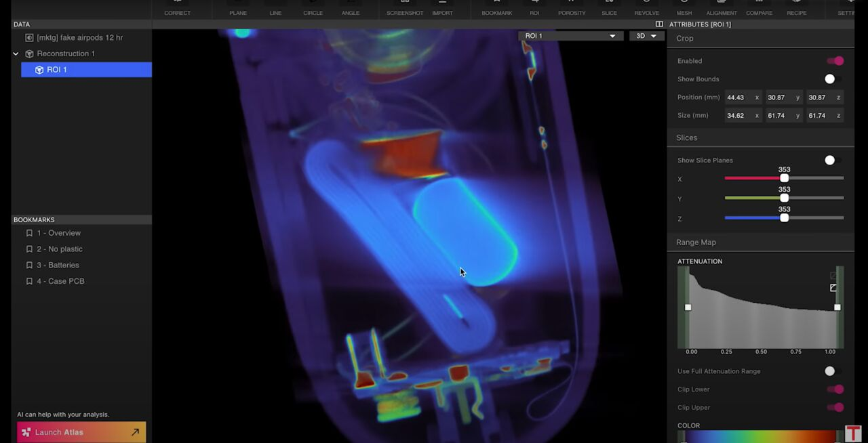This screenshot has width=868, height=443.
Task: Click the bookmark icon for 3 - Batteries
Action: tap(29, 266)
